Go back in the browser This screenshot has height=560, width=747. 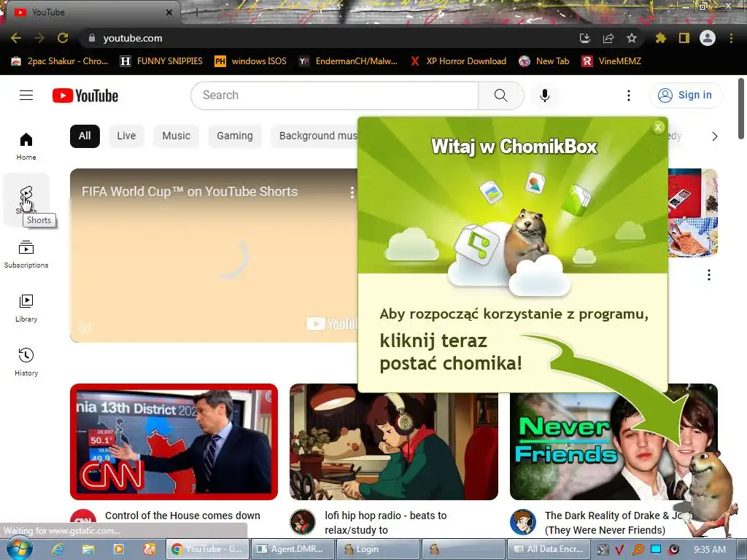click(16, 38)
